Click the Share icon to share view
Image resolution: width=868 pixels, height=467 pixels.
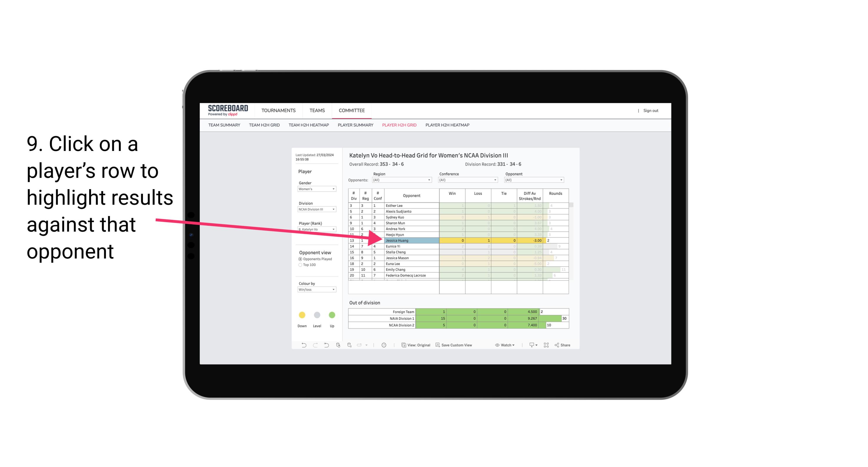click(565, 345)
